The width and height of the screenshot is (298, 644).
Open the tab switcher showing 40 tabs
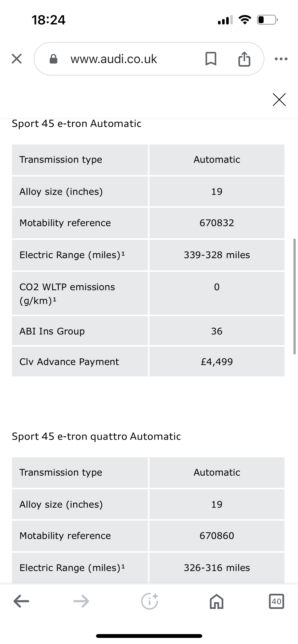point(276,601)
